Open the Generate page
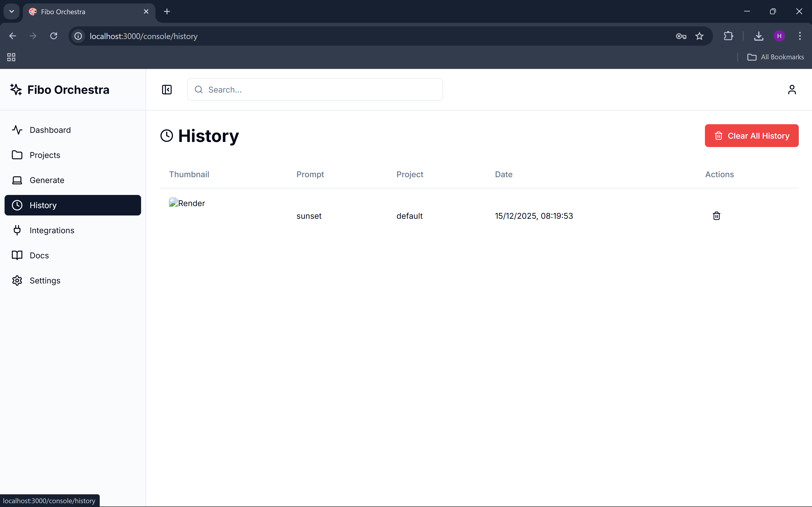Screen dimensions: 812x507 pos(47,180)
